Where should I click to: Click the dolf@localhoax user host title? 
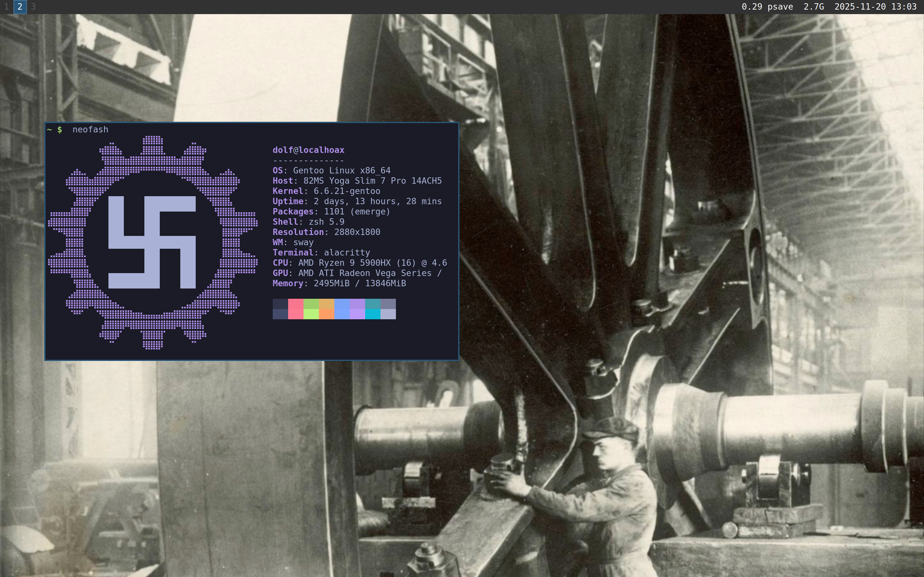[x=308, y=150]
